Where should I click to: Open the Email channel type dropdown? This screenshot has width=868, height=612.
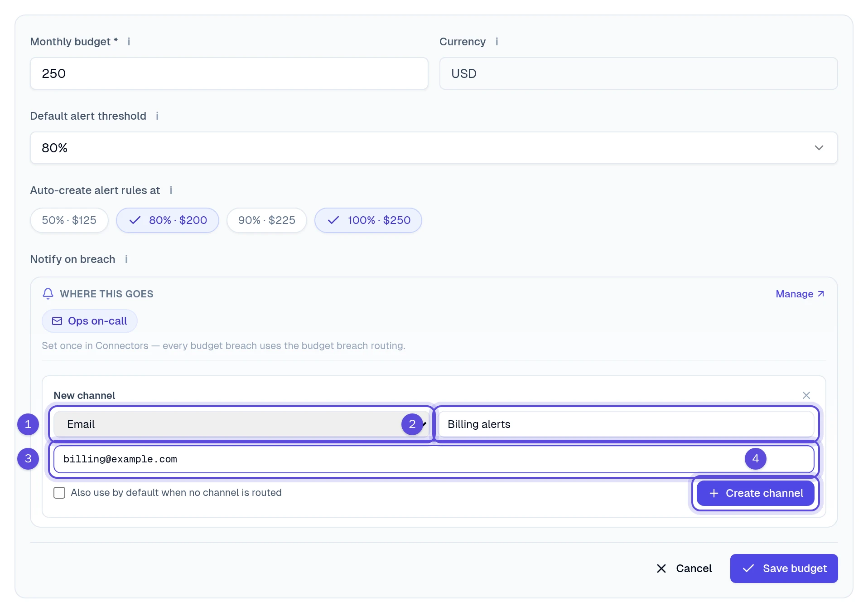click(241, 424)
